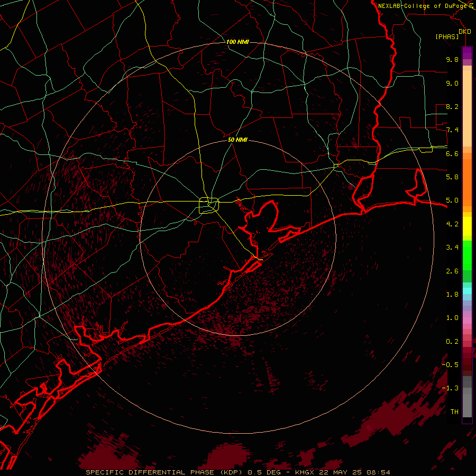Click the yellow Houston highway loop at radar center
The image size is (476, 476).
click(209, 206)
